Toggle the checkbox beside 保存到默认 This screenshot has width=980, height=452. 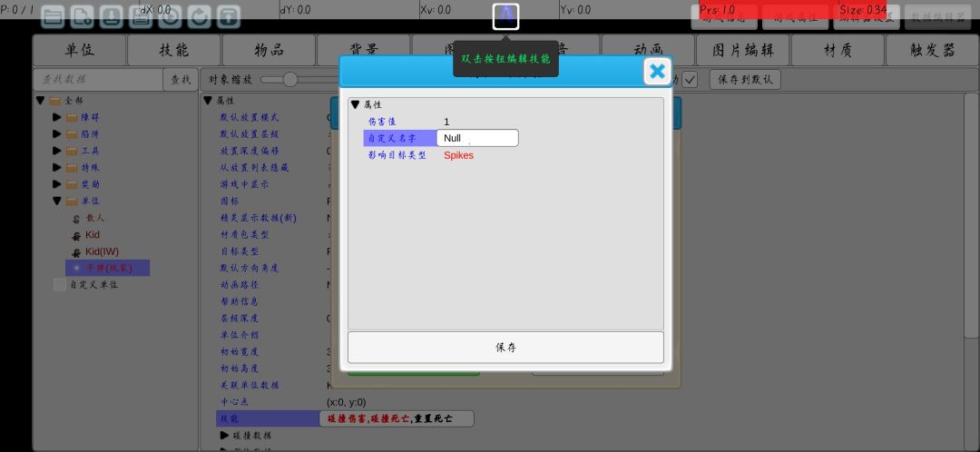click(x=690, y=80)
